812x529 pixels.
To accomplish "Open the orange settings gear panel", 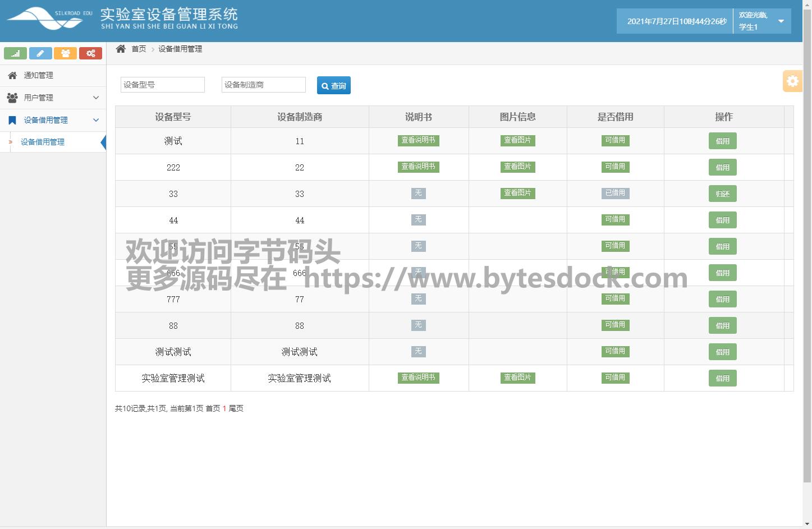I will [x=792, y=81].
